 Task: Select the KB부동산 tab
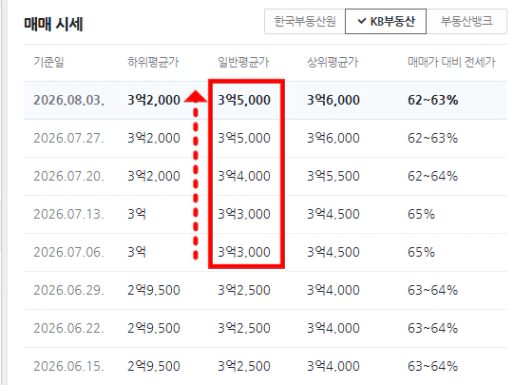386,22
